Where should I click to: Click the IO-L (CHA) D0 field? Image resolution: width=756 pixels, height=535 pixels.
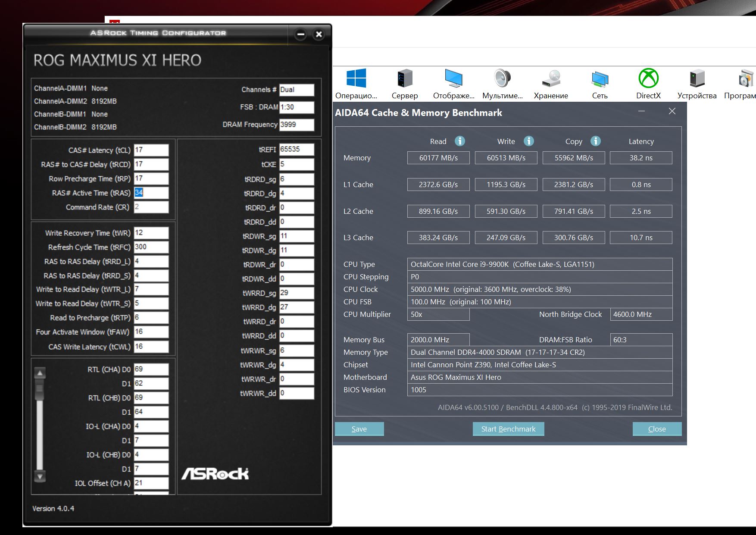coord(151,426)
